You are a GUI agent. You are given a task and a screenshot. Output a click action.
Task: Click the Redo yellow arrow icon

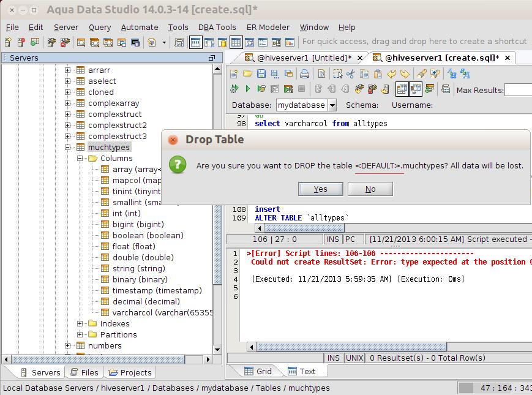coord(405,73)
